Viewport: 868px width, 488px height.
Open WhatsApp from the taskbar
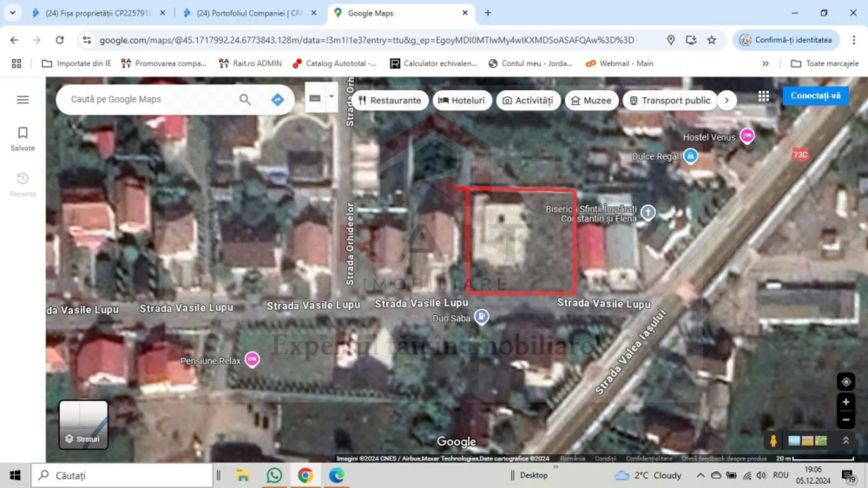274,475
